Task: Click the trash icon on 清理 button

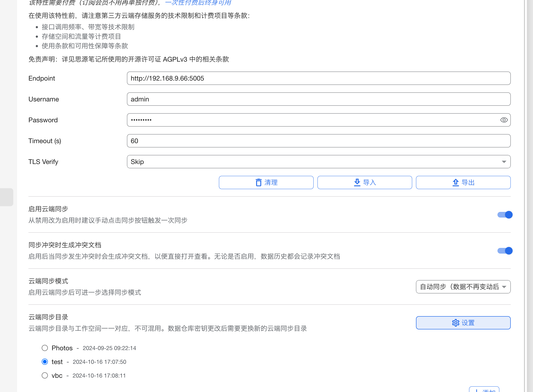Action: (258, 182)
